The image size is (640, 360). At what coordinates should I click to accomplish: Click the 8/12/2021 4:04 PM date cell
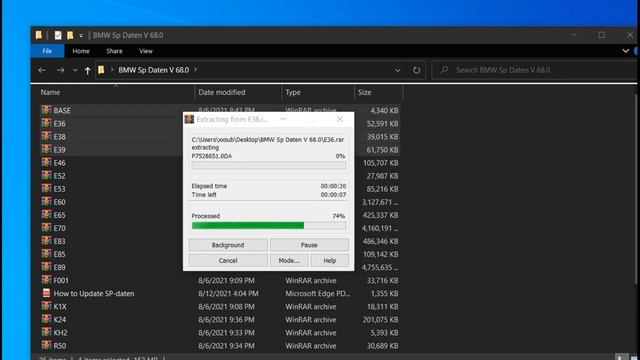(228, 293)
